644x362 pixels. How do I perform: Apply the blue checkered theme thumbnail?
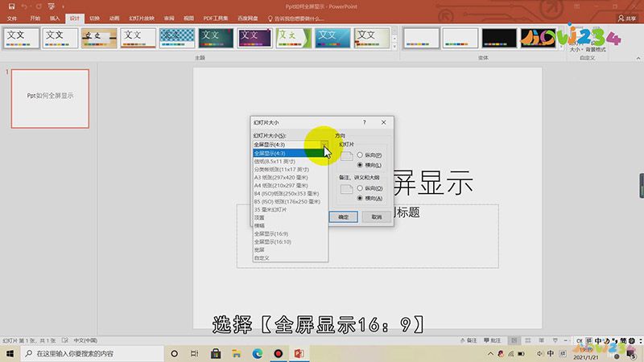pyautogui.click(x=177, y=38)
